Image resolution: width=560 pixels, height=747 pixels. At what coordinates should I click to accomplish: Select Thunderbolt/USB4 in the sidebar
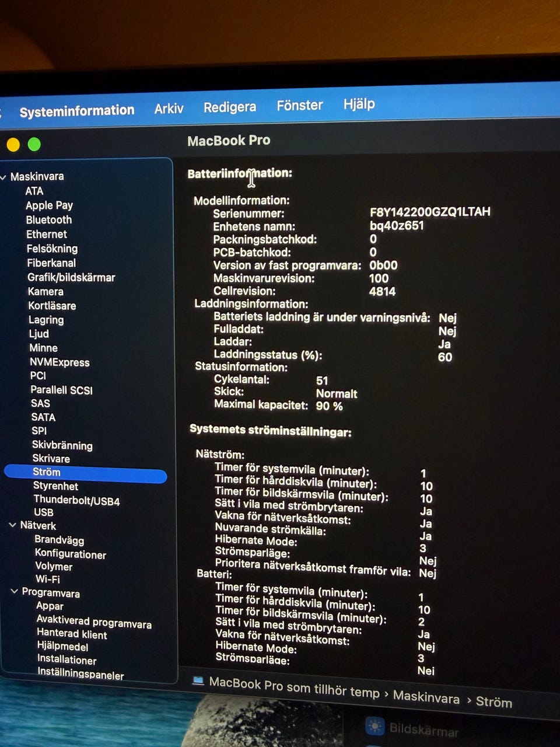tap(77, 501)
